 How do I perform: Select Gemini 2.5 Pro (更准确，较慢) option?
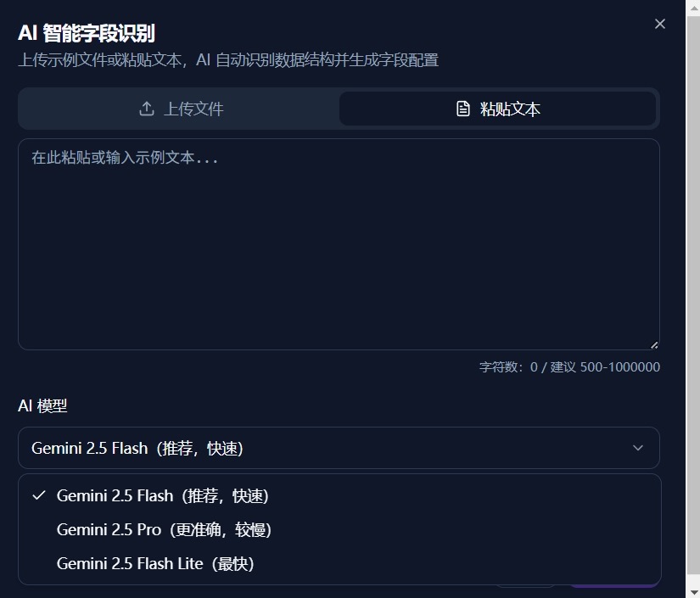click(x=339, y=530)
